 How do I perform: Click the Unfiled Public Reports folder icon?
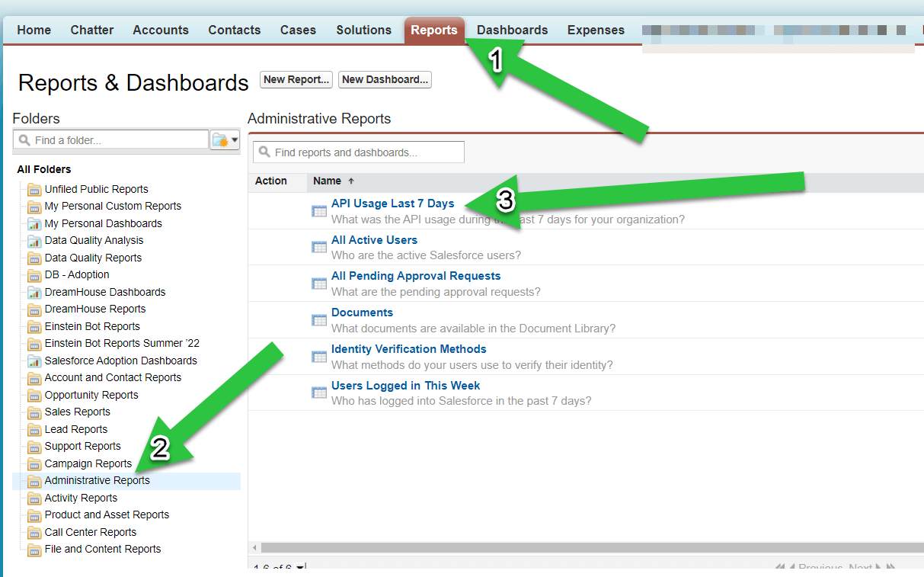tap(34, 189)
